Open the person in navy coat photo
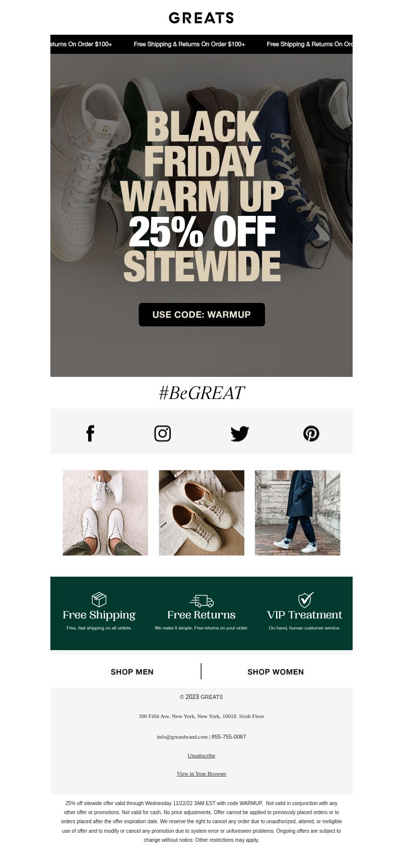 point(298,513)
